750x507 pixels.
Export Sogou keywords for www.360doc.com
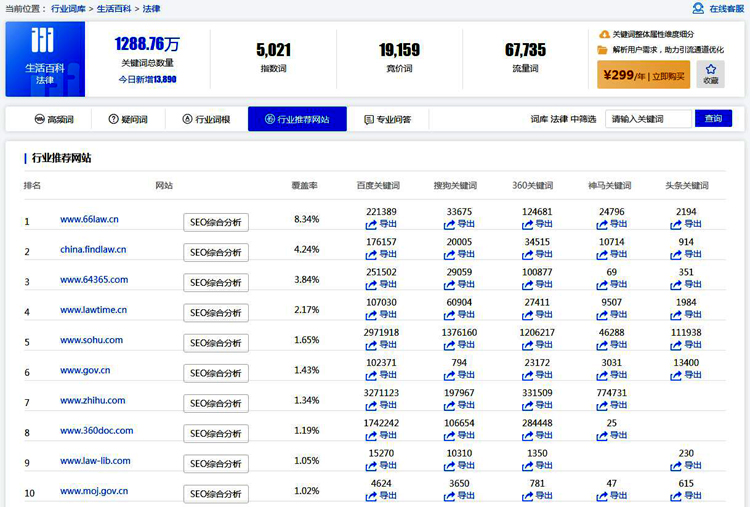point(459,435)
